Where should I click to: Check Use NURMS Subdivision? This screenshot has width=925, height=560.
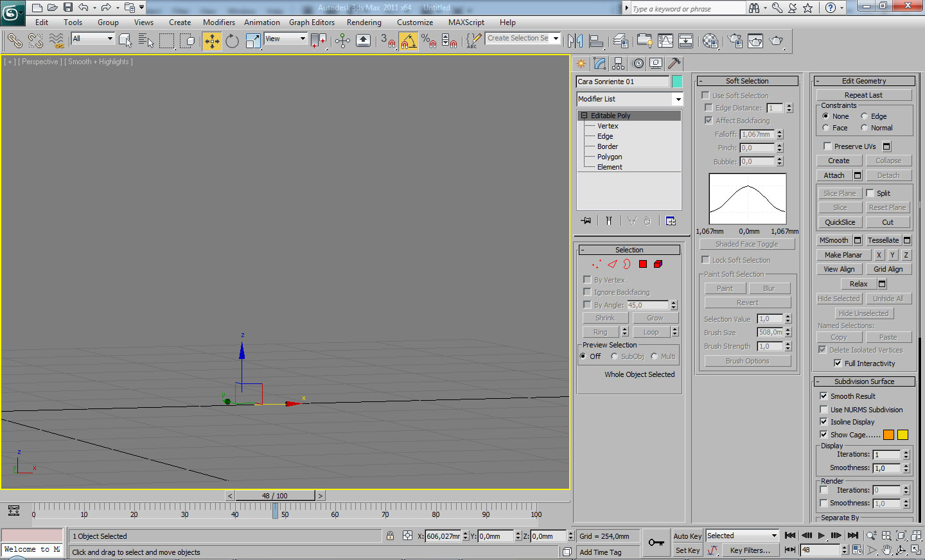[824, 409]
